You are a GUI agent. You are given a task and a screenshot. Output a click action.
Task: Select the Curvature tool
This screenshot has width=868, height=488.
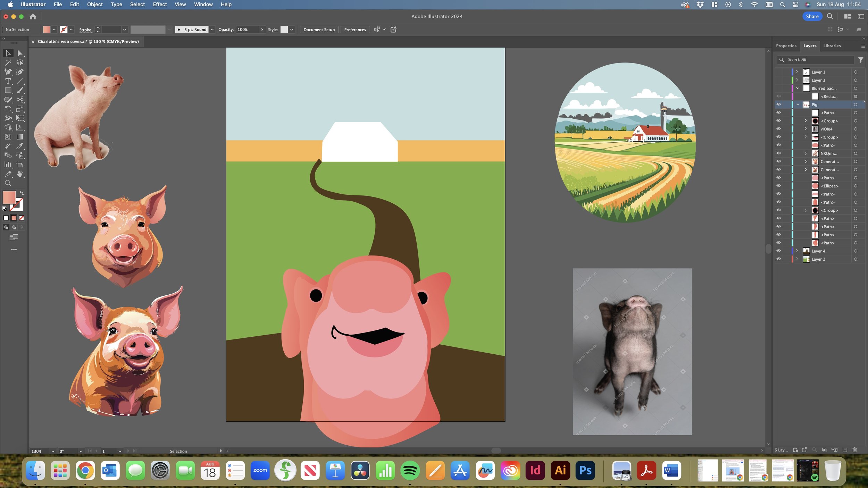20,72
